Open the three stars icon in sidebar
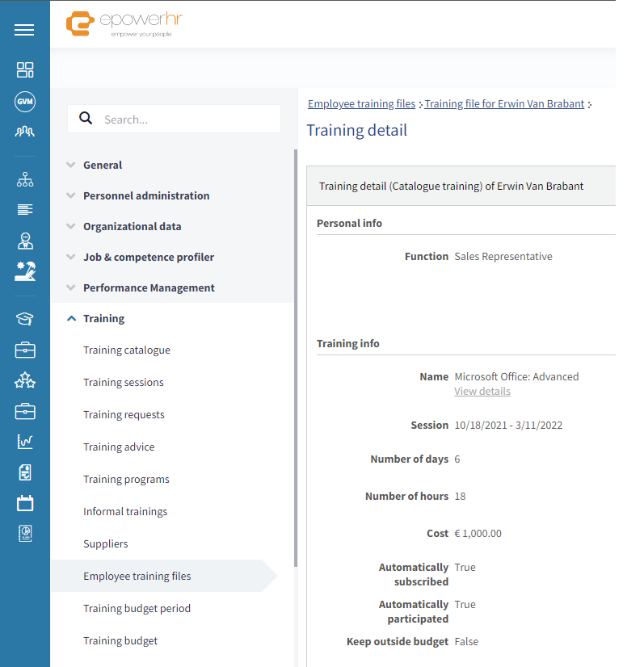Image resolution: width=644 pixels, height=667 pixels. [25, 380]
